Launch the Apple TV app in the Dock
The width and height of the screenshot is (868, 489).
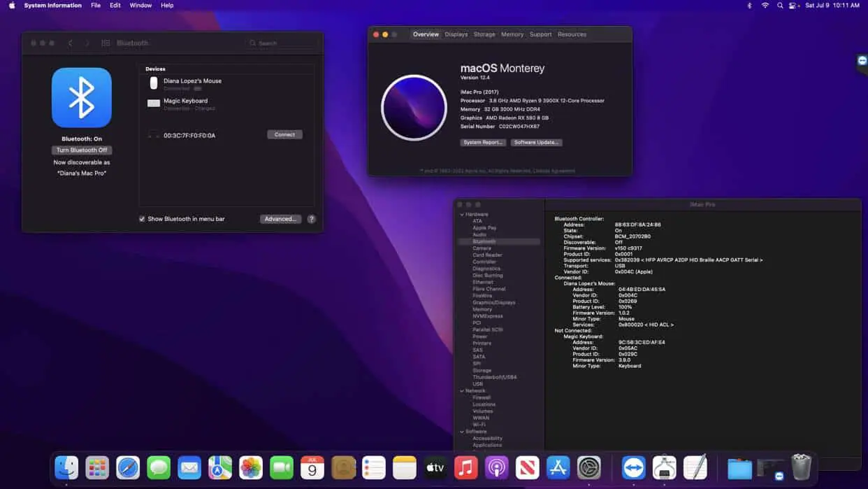click(x=435, y=467)
